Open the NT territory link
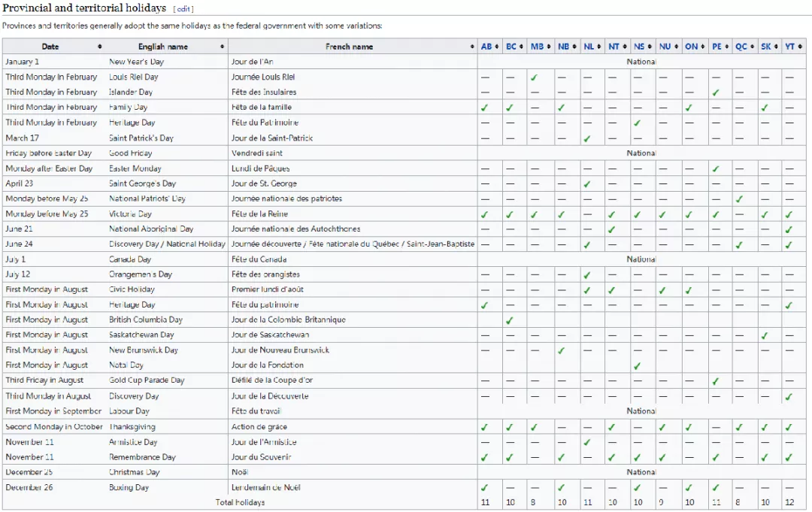The image size is (812, 512). pos(614,47)
